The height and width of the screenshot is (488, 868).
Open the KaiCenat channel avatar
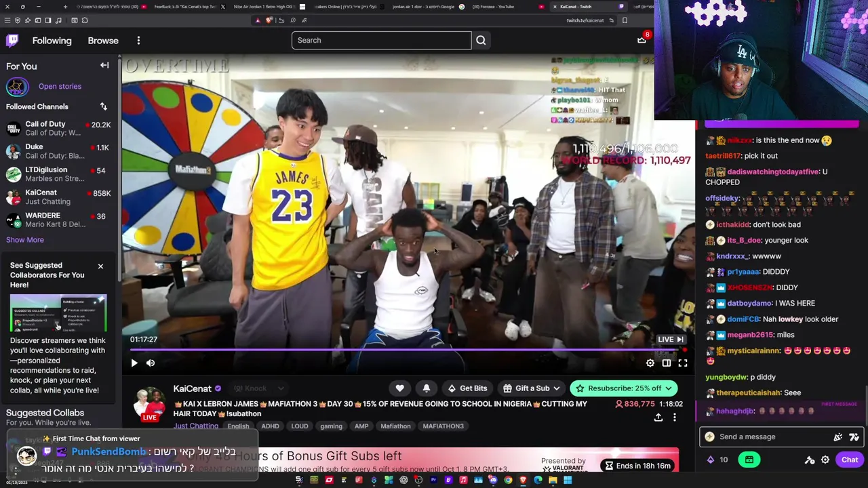150,404
